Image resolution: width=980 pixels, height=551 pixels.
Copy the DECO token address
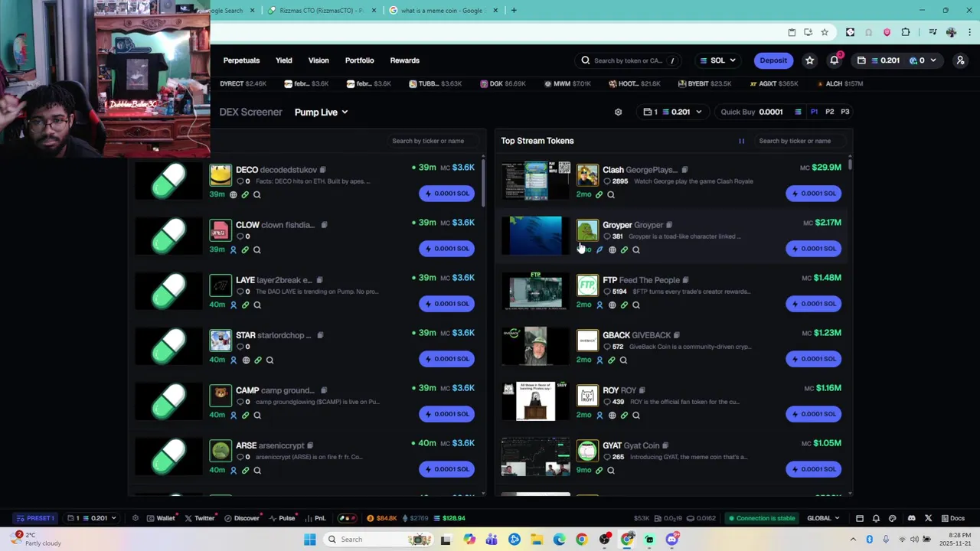[323, 170]
